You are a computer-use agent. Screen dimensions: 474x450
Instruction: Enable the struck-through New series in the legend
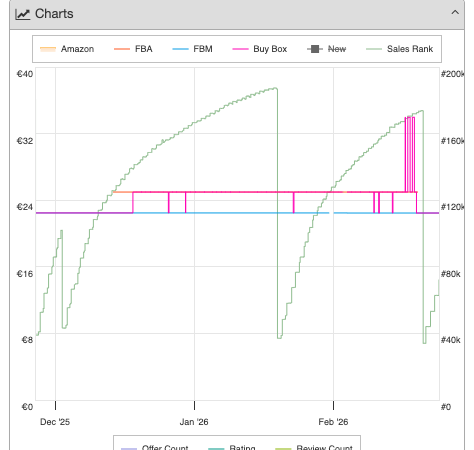pos(327,49)
